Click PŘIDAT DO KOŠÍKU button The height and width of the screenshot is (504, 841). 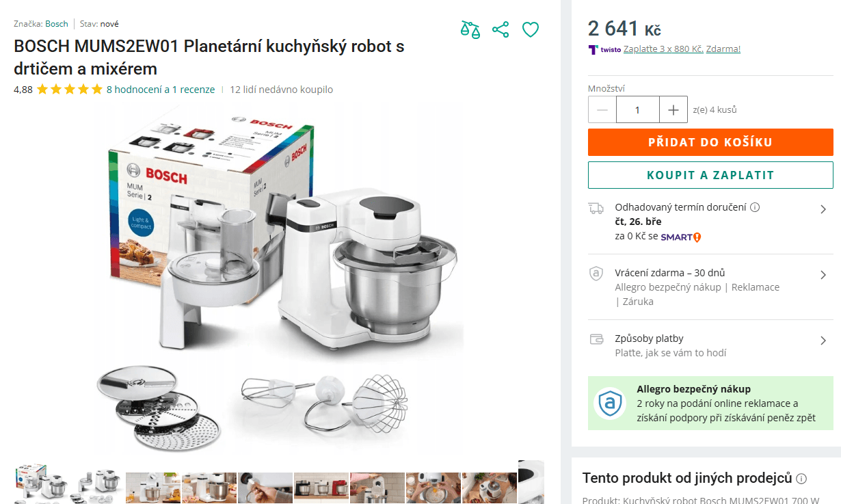[x=710, y=142]
